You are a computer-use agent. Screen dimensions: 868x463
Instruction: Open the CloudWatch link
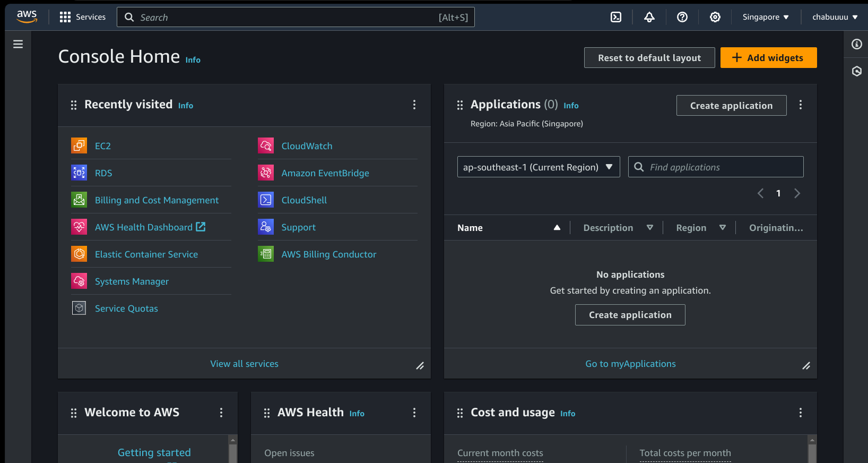[x=307, y=146]
